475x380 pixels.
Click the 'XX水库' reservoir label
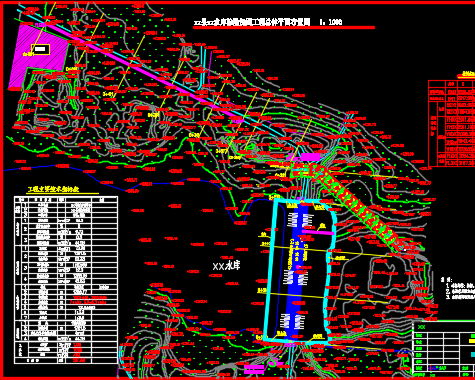pos(226,266)
